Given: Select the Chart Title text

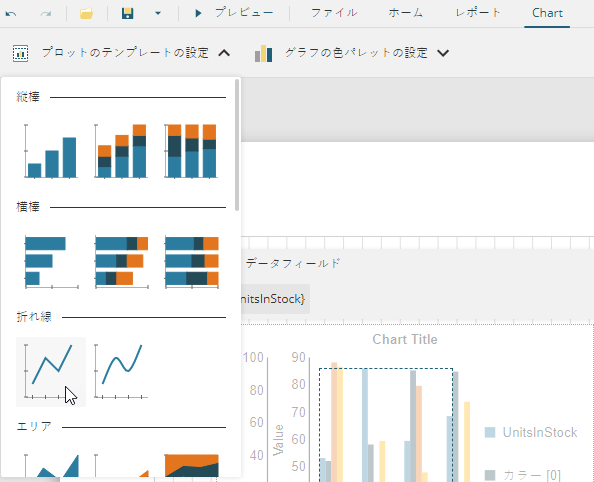Looking at the screenshot, I should point(405,339).
